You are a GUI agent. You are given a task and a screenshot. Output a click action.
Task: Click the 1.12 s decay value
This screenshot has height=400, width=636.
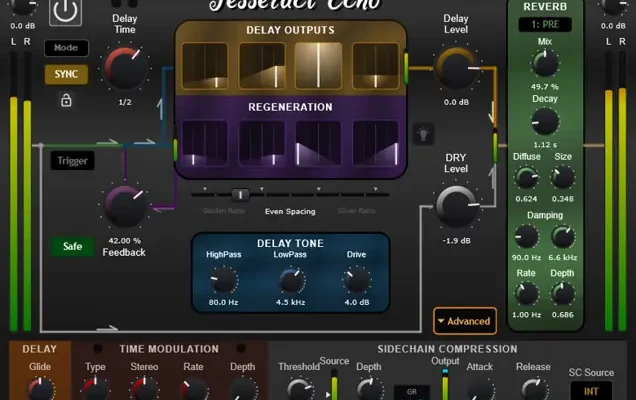point(545,145)
